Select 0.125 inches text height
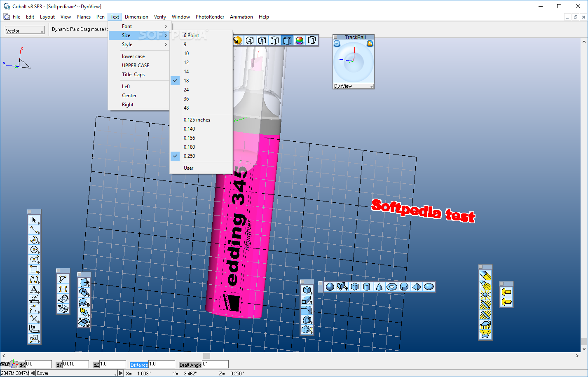 point(201,120)
